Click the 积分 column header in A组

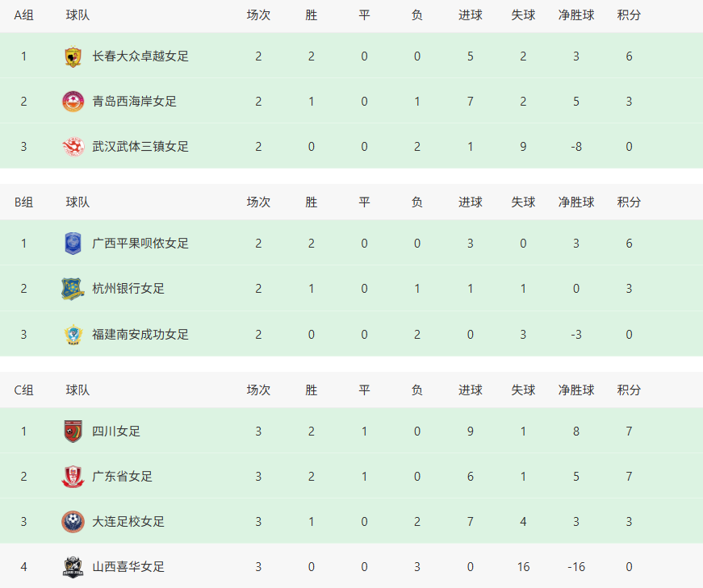[x=629, y=15]
